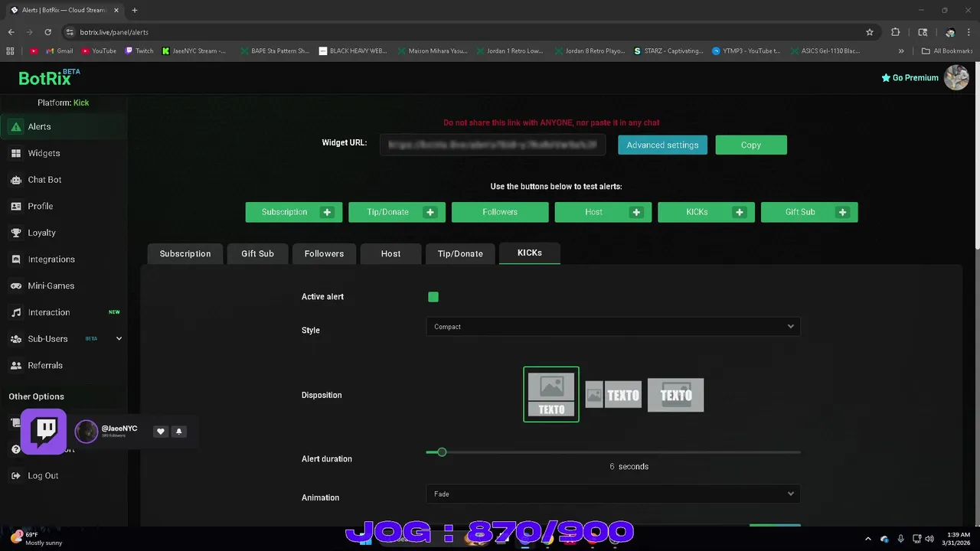Viewport: 980px width, 551px height.
Task: Open the Referrals sidebar icon
Action: click(15, 365)
